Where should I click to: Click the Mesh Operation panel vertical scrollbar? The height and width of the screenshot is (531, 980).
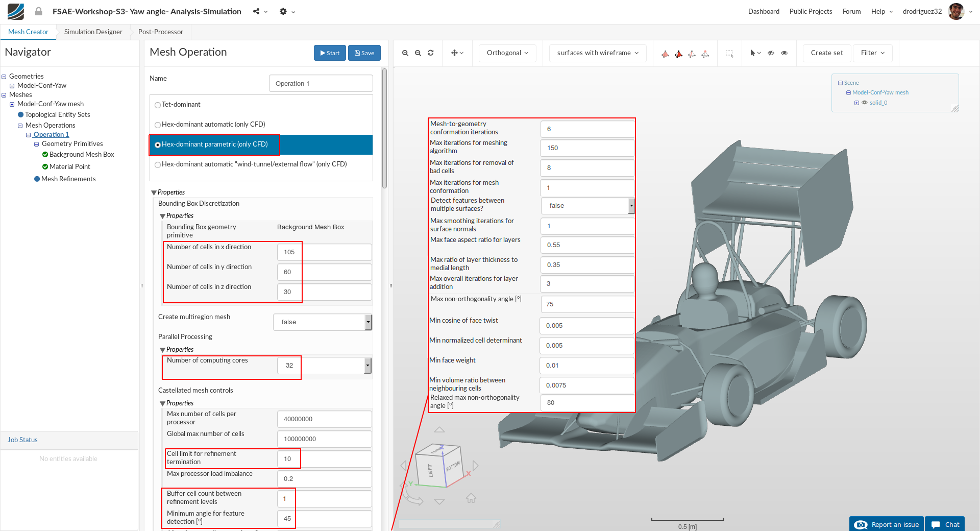tap(384, 128)
